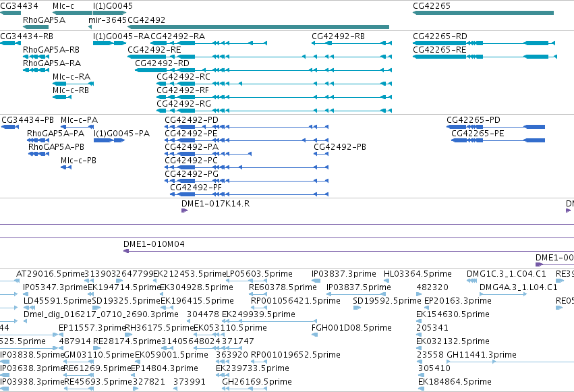574x392 pixels.
Task: Select the mir-3645 gene label
Action: pos(108,20)
